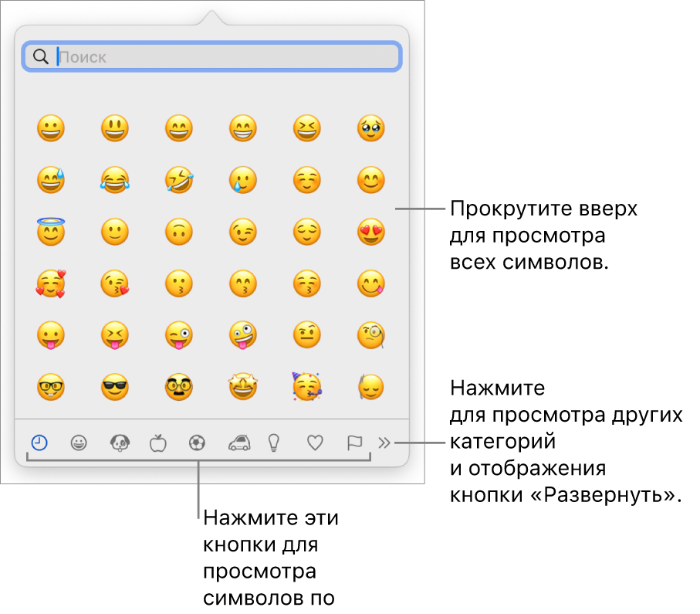Screen dimensions: 700x614
Task: Click the Поиск search field
Action: pyautogui.click(x=212, y=56)
